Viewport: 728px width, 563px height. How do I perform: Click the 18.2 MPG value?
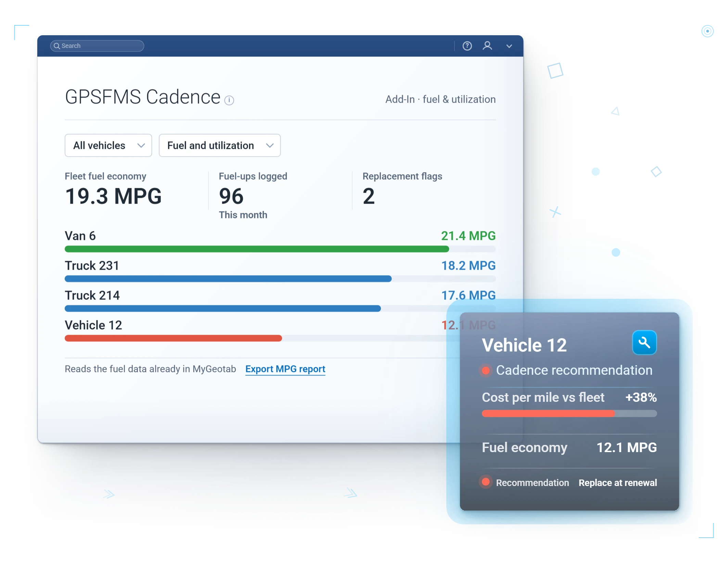pyautogui.click(x=469, y=266)
